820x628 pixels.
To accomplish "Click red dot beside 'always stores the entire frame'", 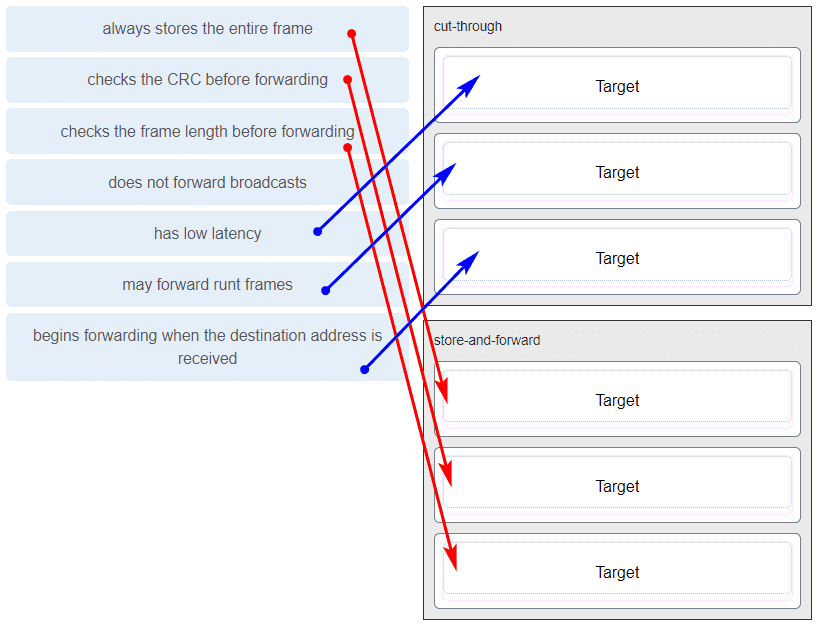I will pyautogui.click(x=351, y=34).
